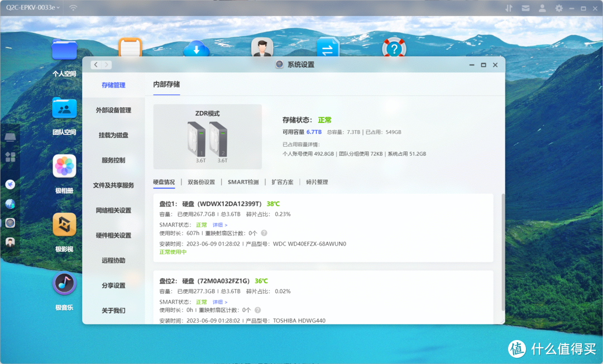Go back with the left arrow button
This screenshot has height=364, width=603.
(x=96, y=65)
